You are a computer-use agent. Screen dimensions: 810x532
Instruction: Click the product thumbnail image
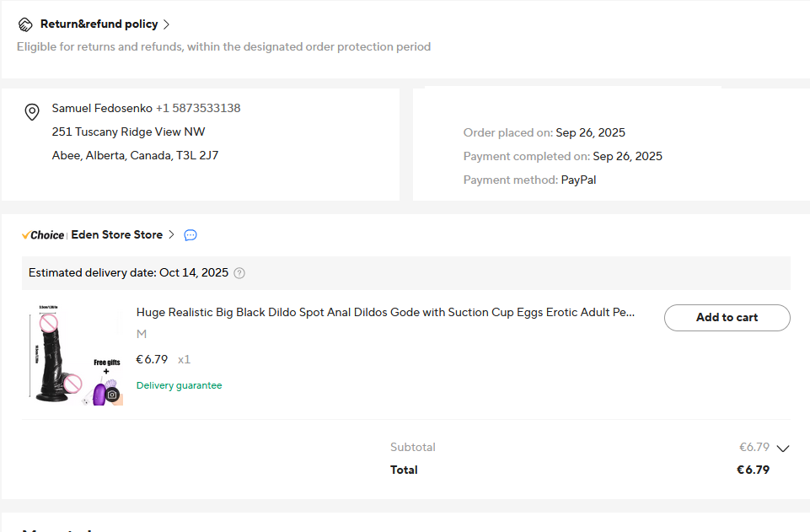pyautogui.click(x=73, y=356)
